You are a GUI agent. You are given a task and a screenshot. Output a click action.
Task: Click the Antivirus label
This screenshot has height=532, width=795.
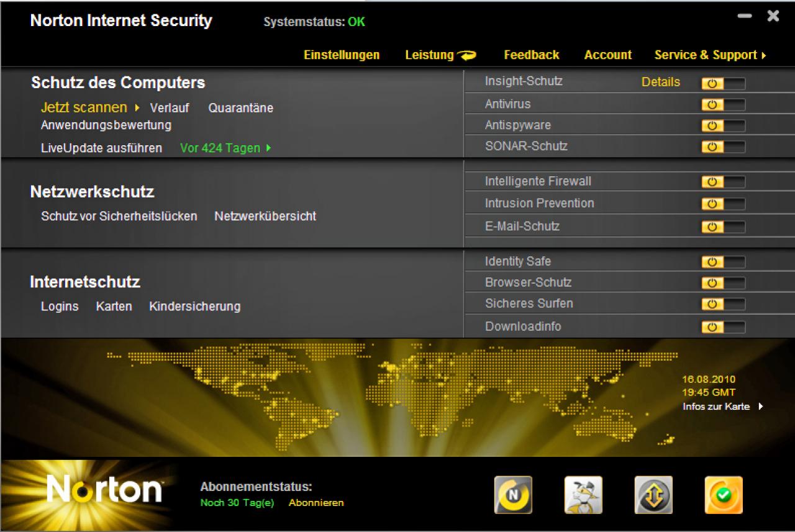point(508,104)
